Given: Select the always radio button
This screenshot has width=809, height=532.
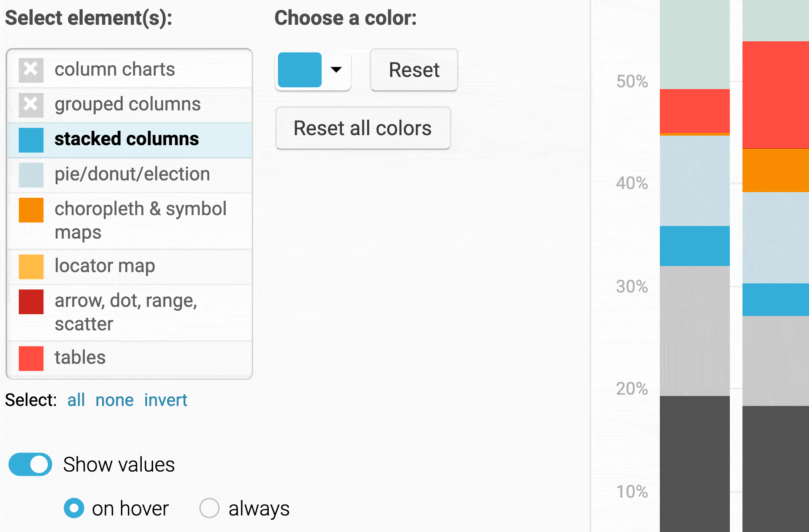Looking at the screenshot, I should (x=209, y=508).
